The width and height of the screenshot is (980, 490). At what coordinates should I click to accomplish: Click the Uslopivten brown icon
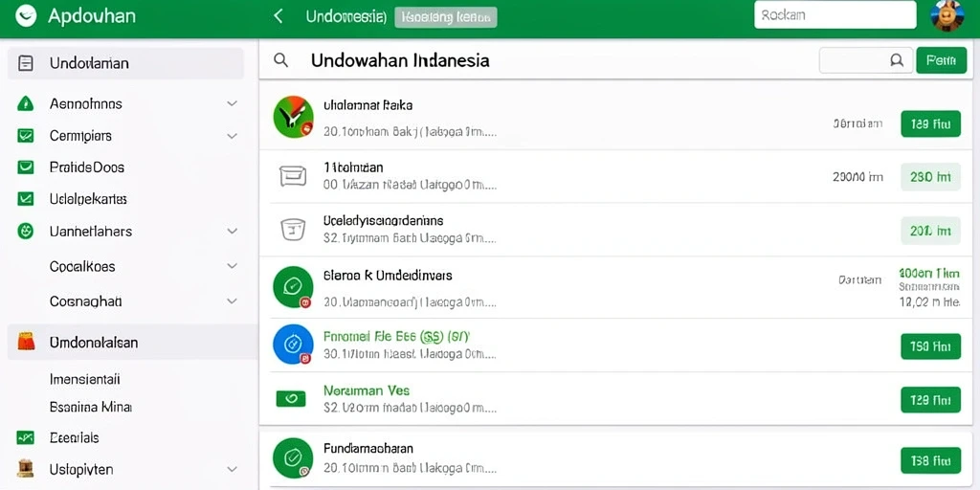click(26, 469)
